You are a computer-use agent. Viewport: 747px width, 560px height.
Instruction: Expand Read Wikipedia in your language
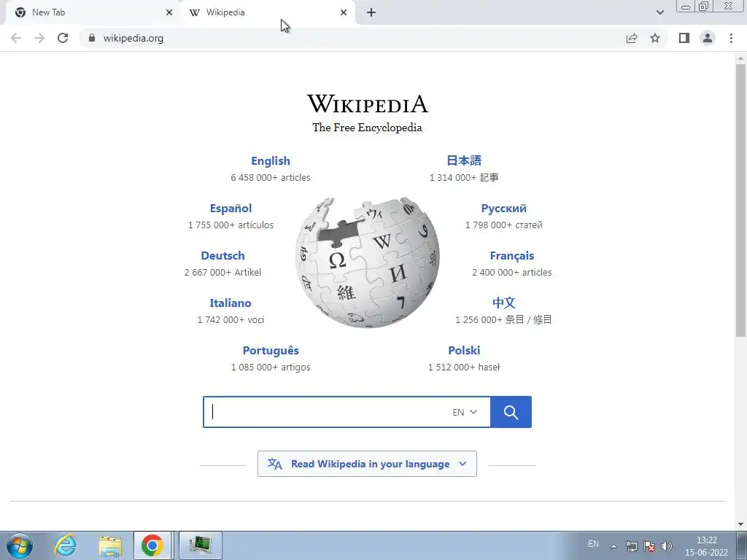coord(367,464)
